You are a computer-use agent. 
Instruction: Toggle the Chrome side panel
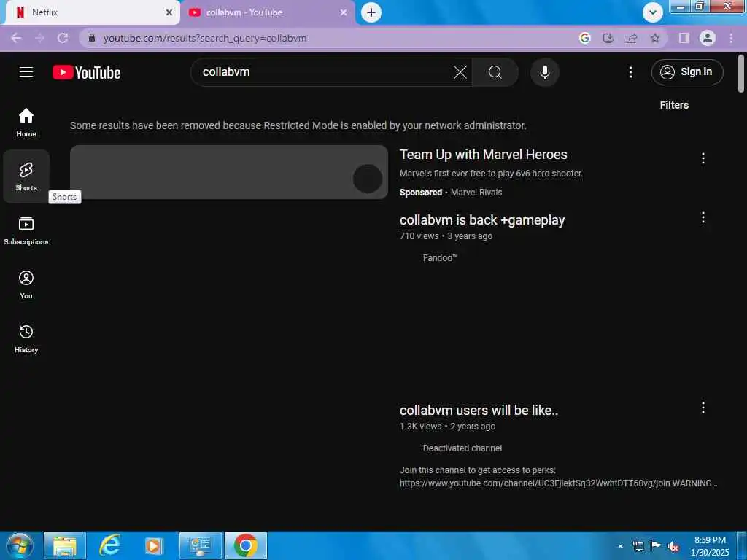coord(684,38)
